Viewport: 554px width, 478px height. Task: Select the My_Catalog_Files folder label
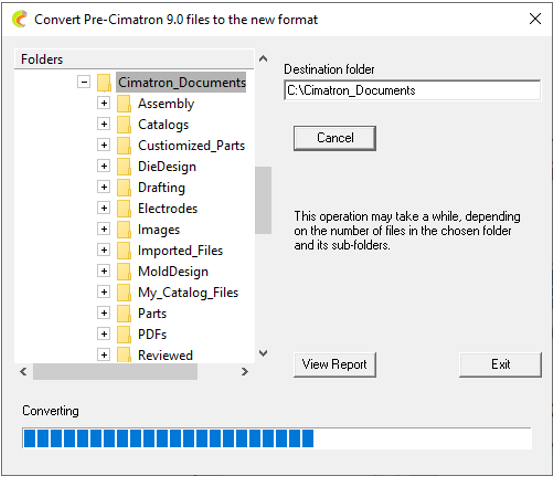(188, 293)
